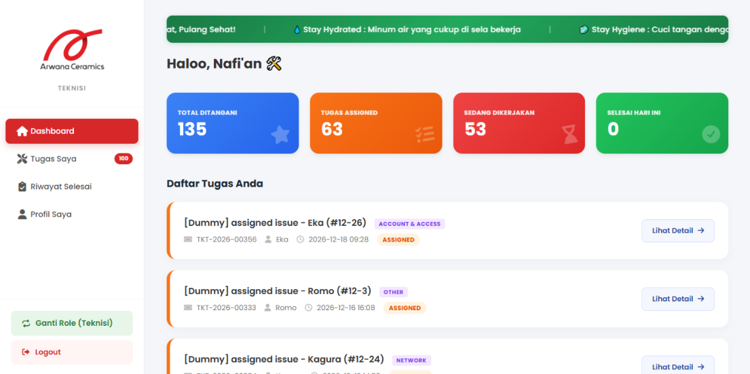Open the Selesai Hari Ini card

(x=662, y=123)
